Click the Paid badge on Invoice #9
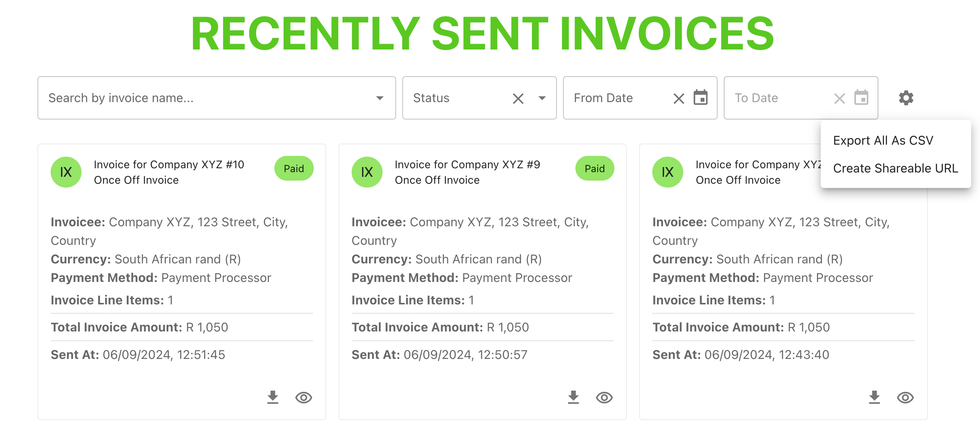The width and height of the screenshot is (980, 427). click(594, 168)
